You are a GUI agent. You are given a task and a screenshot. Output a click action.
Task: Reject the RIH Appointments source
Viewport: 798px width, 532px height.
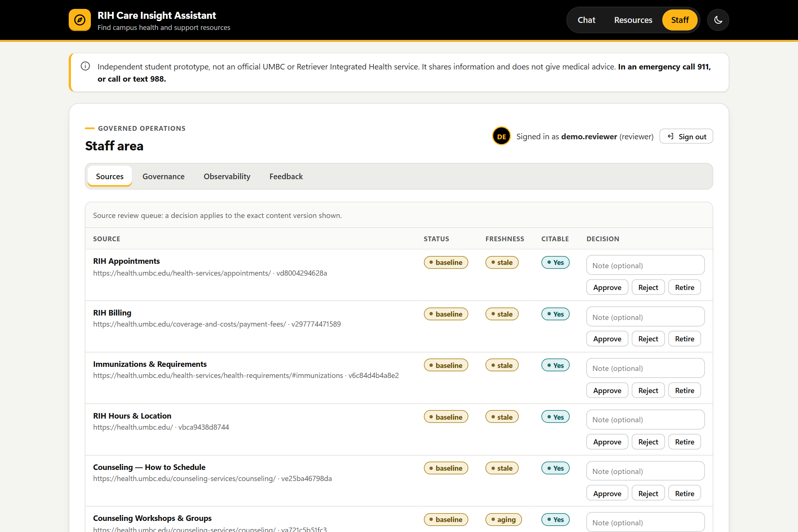click(x=648, y=287)
